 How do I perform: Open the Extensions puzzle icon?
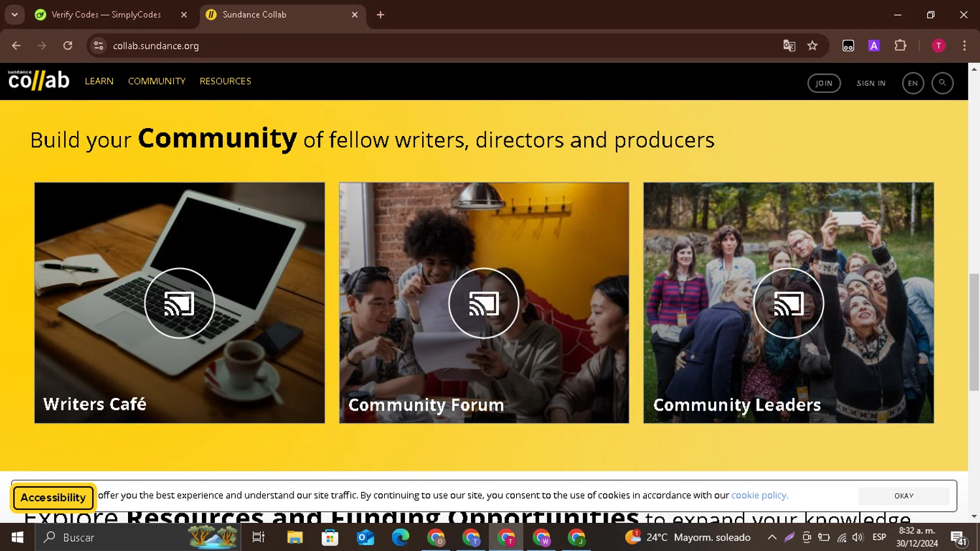[900, 46]
